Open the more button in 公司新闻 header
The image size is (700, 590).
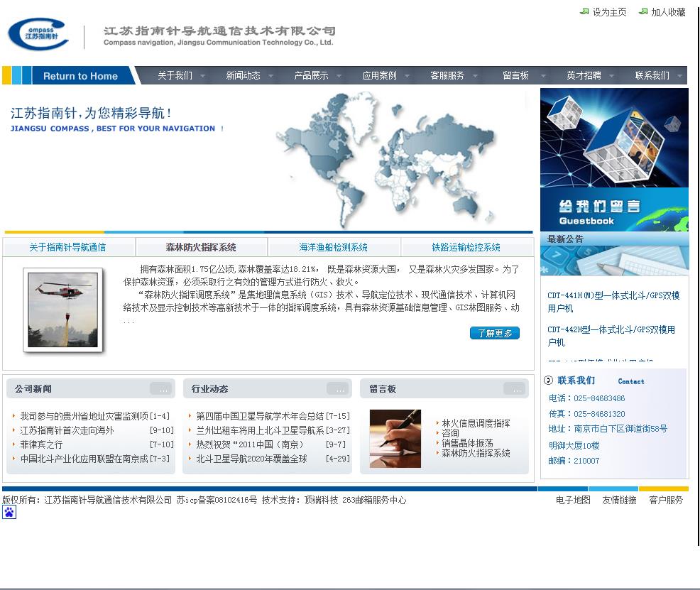coord(160,389)
